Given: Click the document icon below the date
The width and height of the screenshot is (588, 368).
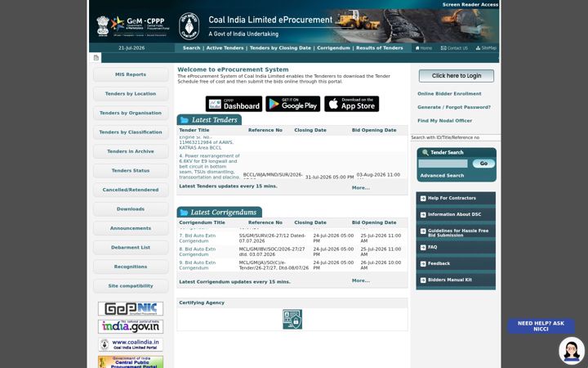Looking at the screenshot, I should click(96, 57).
